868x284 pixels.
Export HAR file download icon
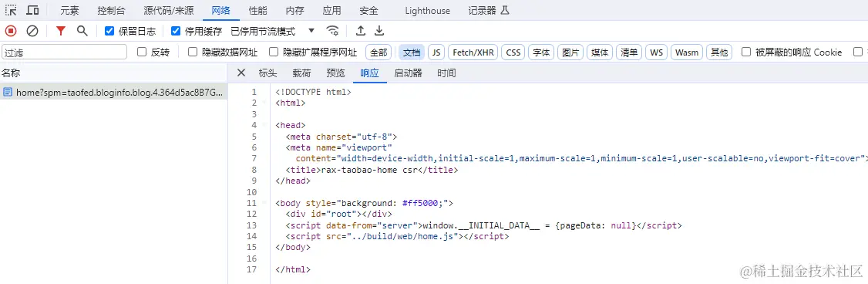380,31
